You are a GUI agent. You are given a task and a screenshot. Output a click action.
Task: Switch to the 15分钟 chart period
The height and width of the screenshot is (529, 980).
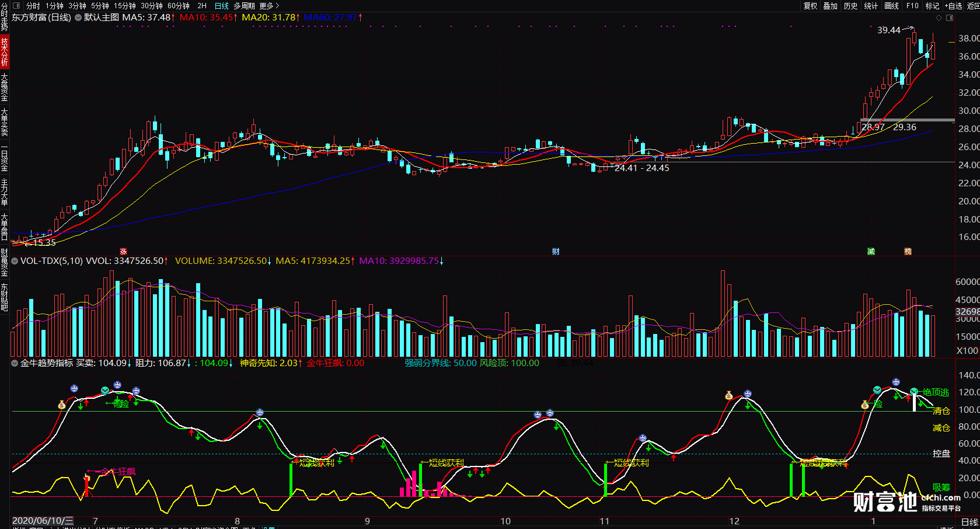coord(125,6)
